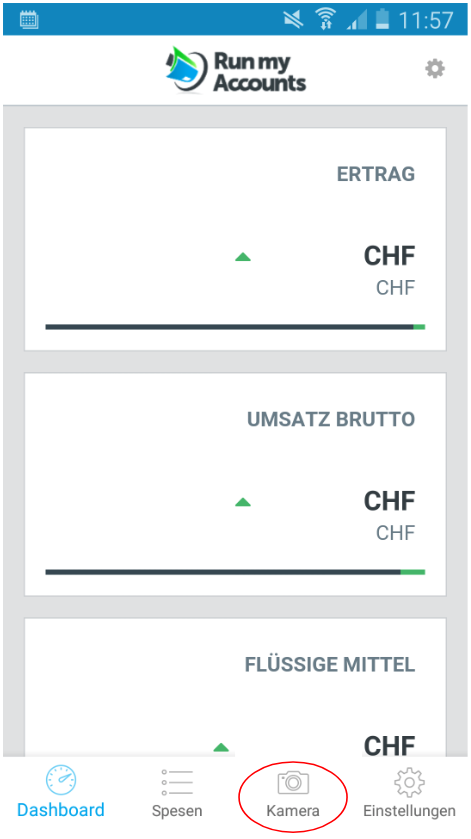
Task: Open the UMSATZ BRUTTO card heading
Action: click(x=331, y=419)
